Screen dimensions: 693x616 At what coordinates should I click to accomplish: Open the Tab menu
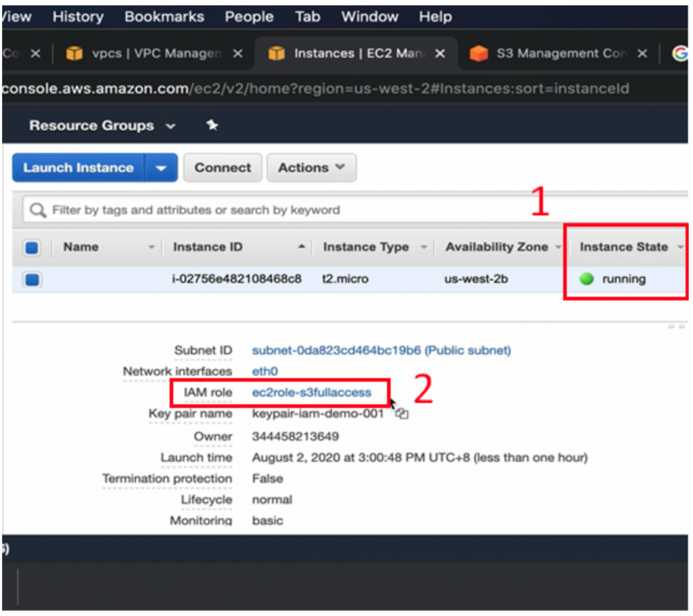[x=308, y=17]
